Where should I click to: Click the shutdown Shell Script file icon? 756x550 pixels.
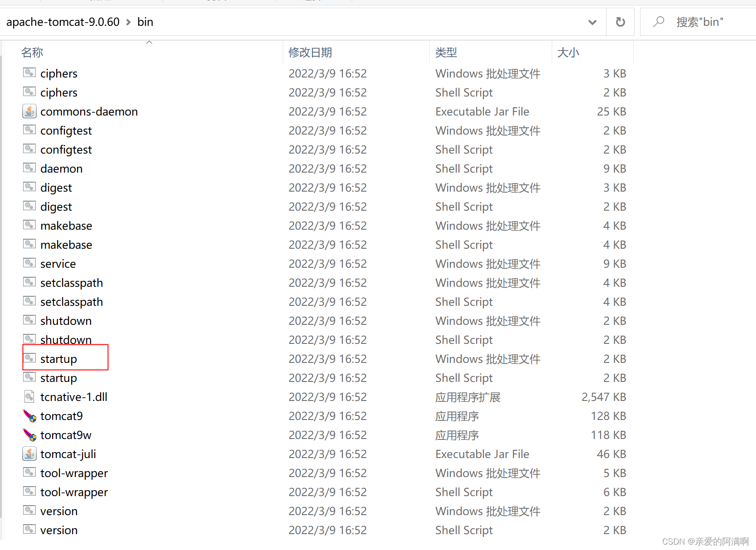pos(29,339)
